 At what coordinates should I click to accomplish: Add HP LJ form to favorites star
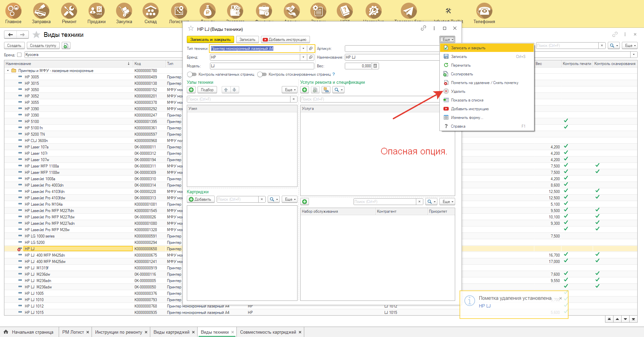pos(191,28)
